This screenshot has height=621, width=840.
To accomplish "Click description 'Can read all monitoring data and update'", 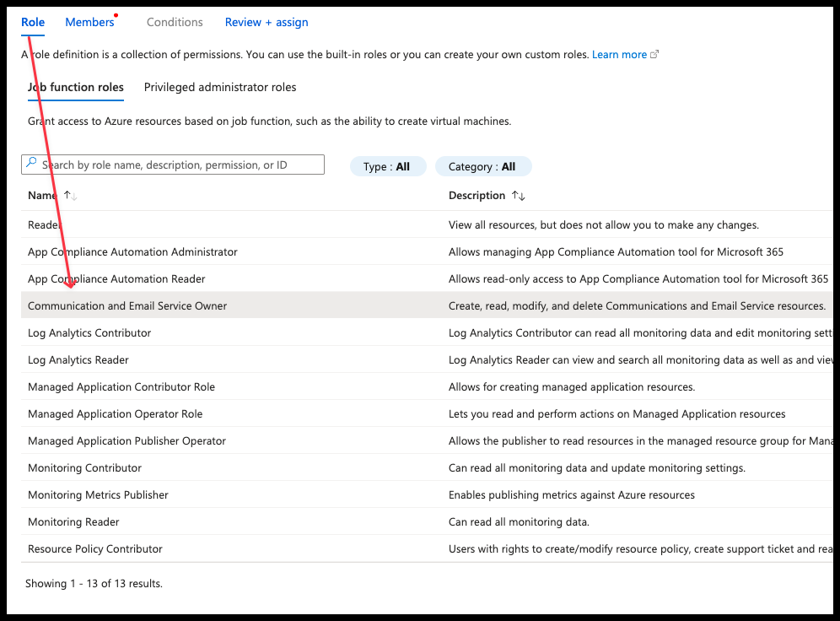I will point(597,467).
